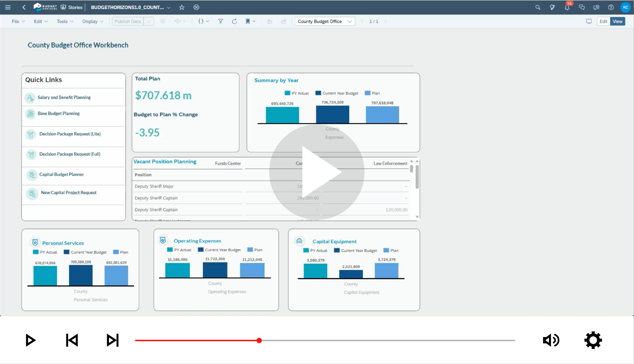Click the red video progress slider
634x364 pixels.
tap(259, 340)
